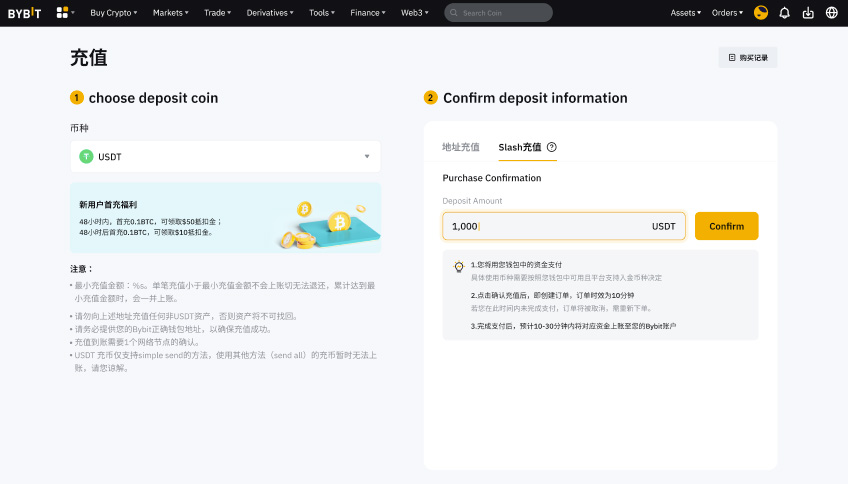Click tip starting '2.点击确认充值后'
848x484 pixels.
552,295
